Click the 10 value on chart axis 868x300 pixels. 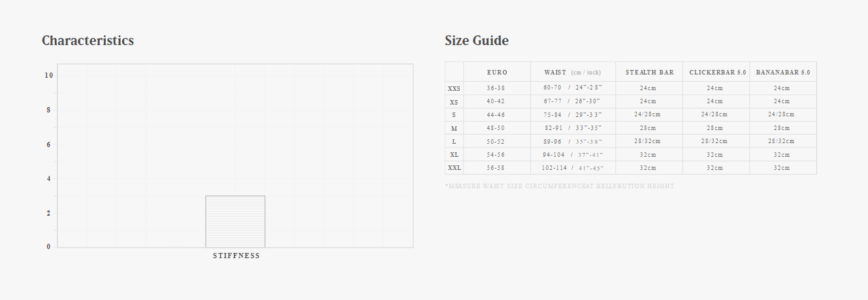click(x=49, y=75)
